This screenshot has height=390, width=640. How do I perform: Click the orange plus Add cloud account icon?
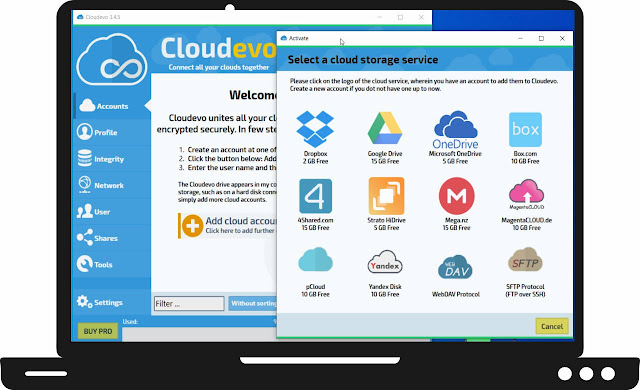192,226
